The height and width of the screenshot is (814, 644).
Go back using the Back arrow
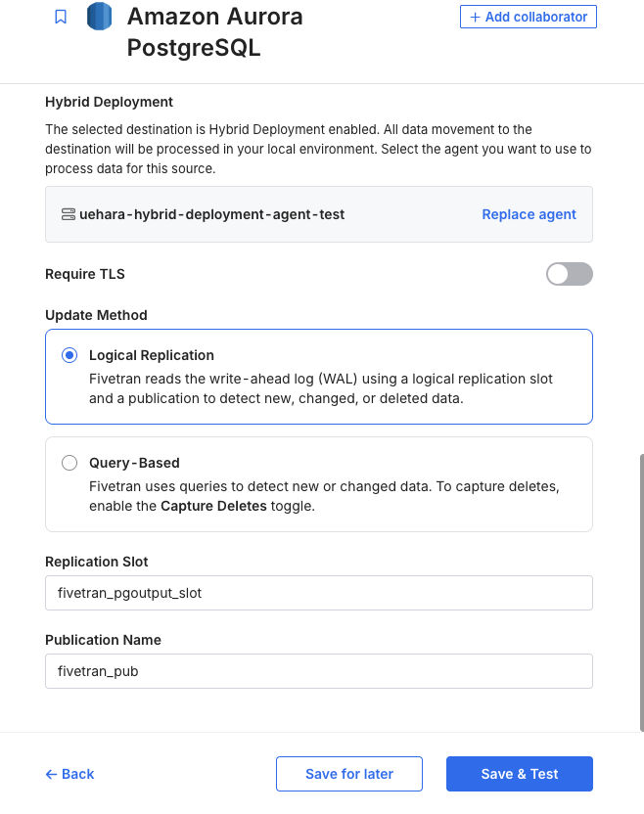[69, 774]
